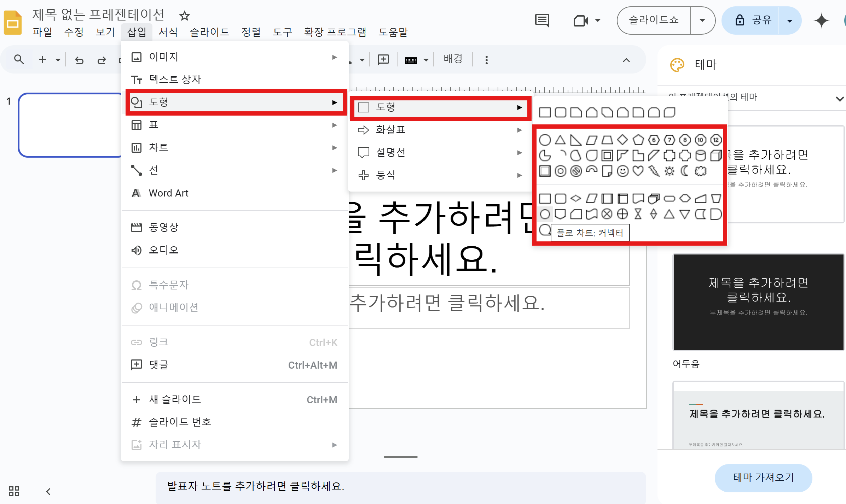Click the Gemini sparkle icon
This screenshot has height=504, width=846.
[x=821, y=20]
